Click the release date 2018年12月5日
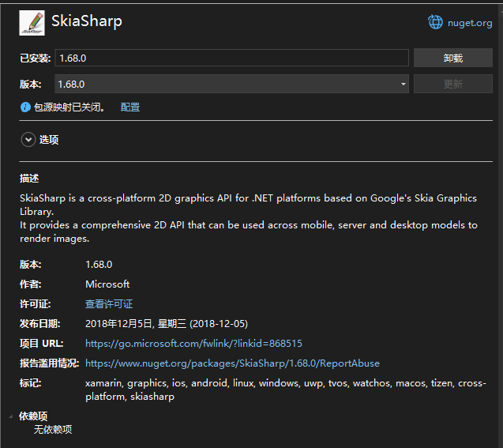The image size is (503, 448). coord(167,324)
